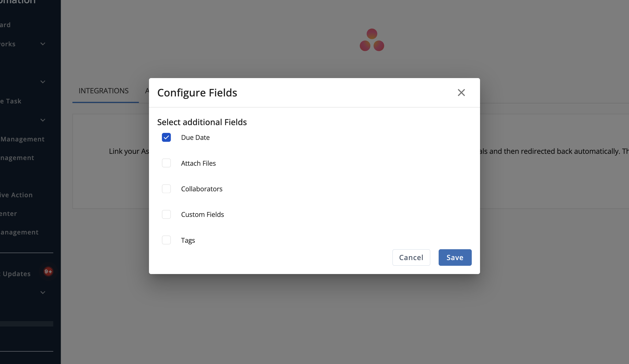
Task: Enable the Attach Files checkbox
Action: click(x=166, y=163)
